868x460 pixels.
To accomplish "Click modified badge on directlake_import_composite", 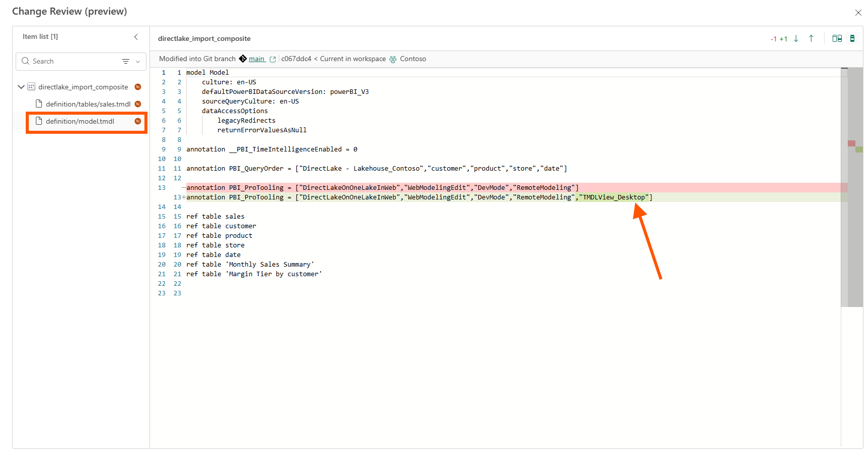I will coord(138,87).
